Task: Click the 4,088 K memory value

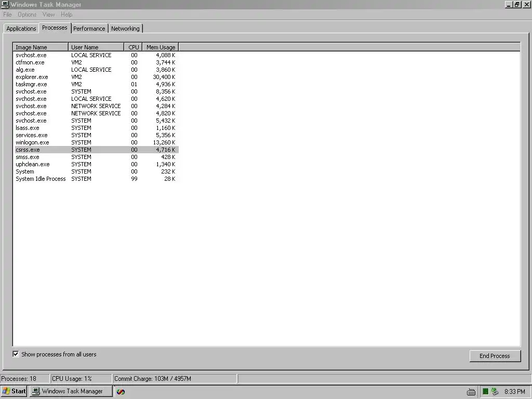Action: (166, 55)
